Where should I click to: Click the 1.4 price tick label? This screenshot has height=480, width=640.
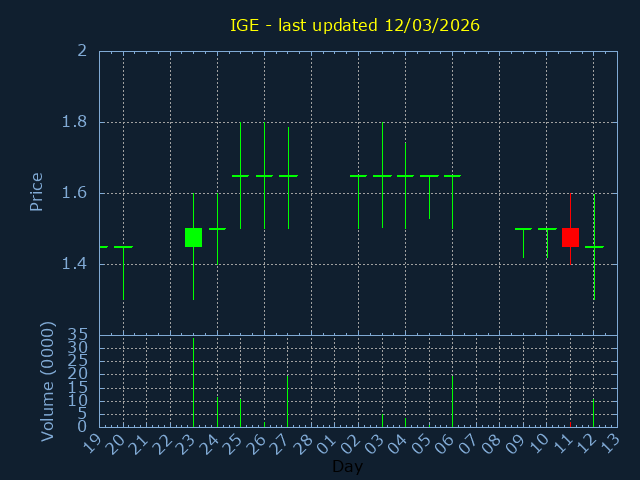(x=75, y=264)
